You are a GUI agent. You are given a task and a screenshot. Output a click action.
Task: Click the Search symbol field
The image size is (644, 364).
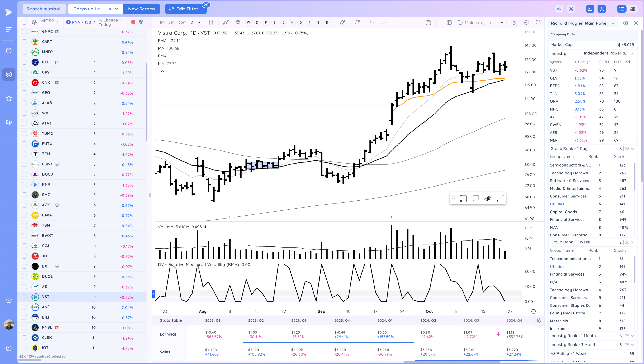(44, 9)
